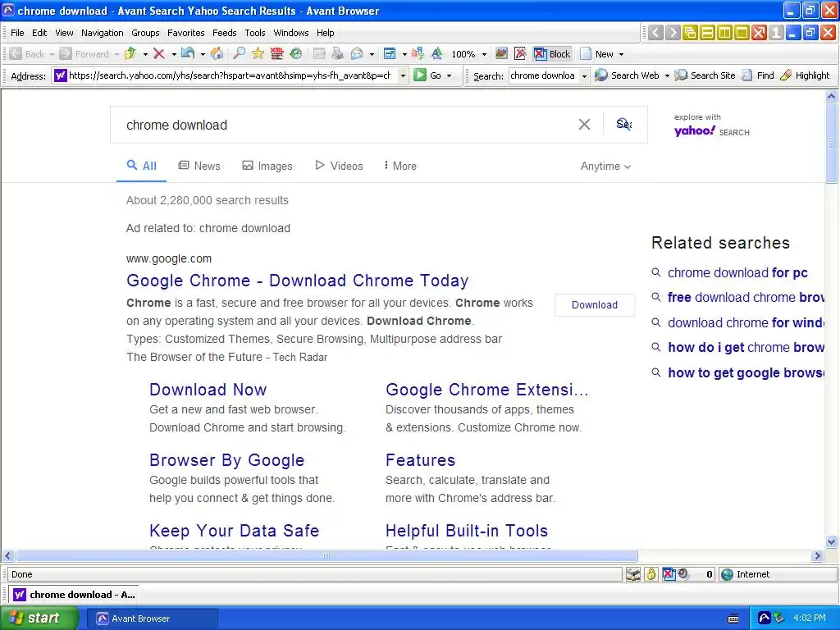Click the magnifier Search toolbar icon

[239, 53]
